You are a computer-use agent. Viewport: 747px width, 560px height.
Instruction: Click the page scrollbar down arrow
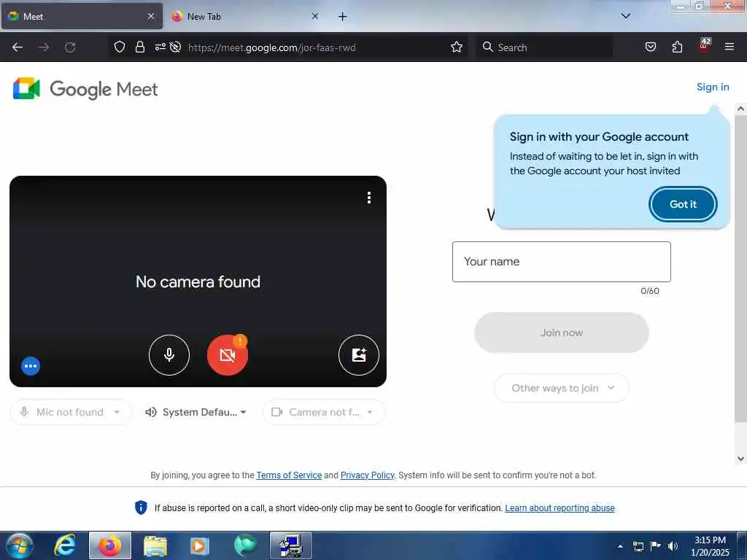(740, 459)
